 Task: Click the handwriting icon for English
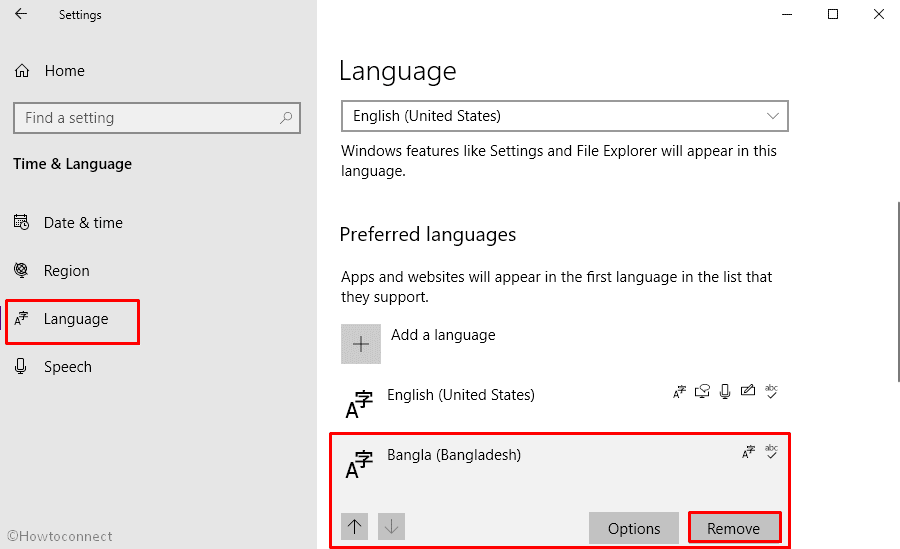(x=748, y=391)
